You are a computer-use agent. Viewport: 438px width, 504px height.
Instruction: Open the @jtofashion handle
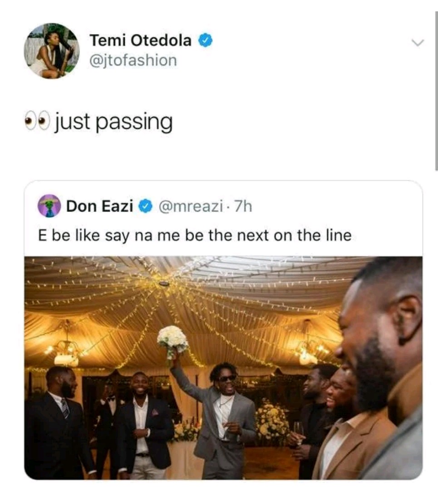[133, 60]
